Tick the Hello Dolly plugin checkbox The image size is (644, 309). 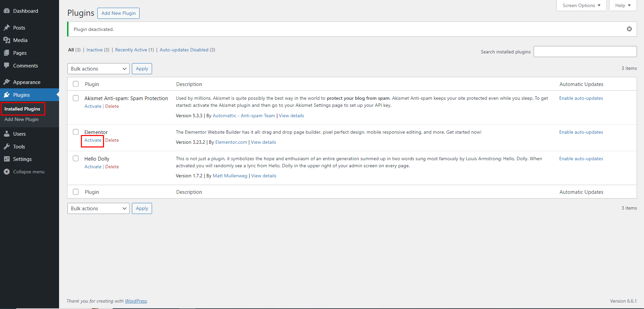pos(76,159)
